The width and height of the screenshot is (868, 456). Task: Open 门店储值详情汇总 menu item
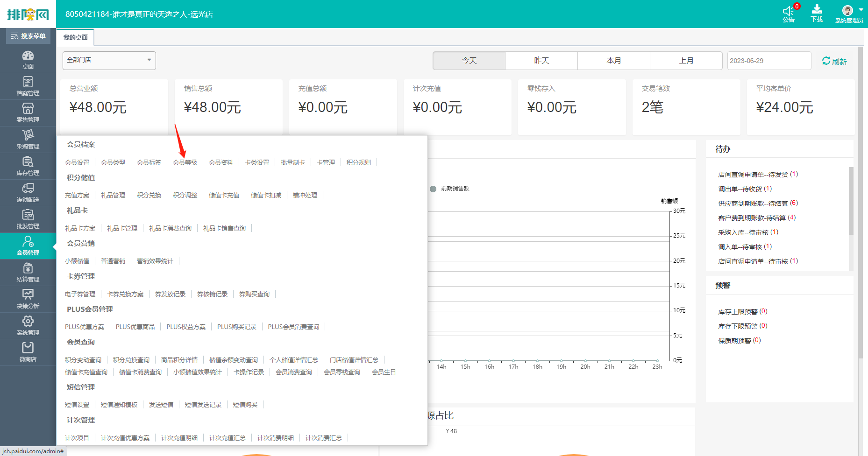[354, 360]
